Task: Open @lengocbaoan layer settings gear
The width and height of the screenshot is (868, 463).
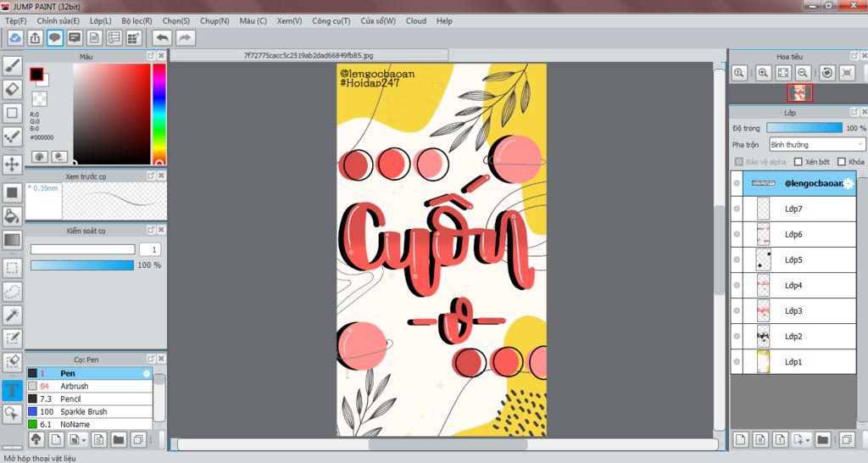Action: 848,183
